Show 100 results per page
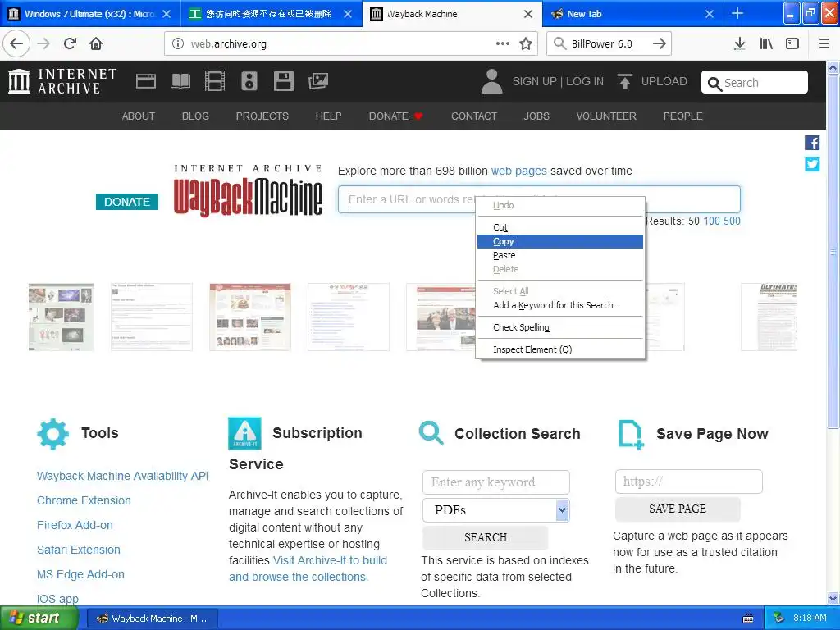 [x=711, y=221]
